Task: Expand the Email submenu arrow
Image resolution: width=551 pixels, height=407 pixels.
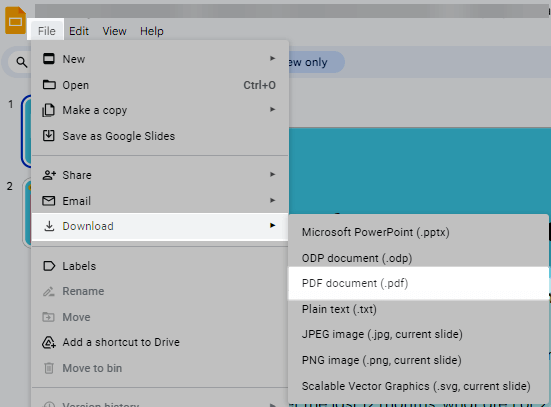Action: (x=272, y=200)
